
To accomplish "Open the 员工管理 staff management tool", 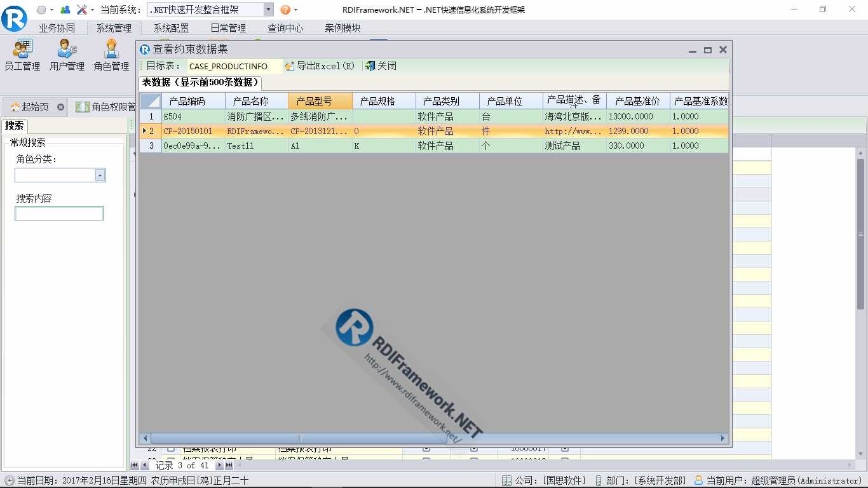I will (22, 55).
